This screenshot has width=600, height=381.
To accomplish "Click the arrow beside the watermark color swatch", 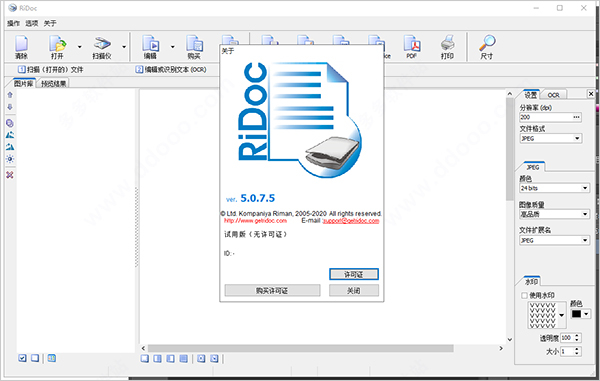I will 586,314.
